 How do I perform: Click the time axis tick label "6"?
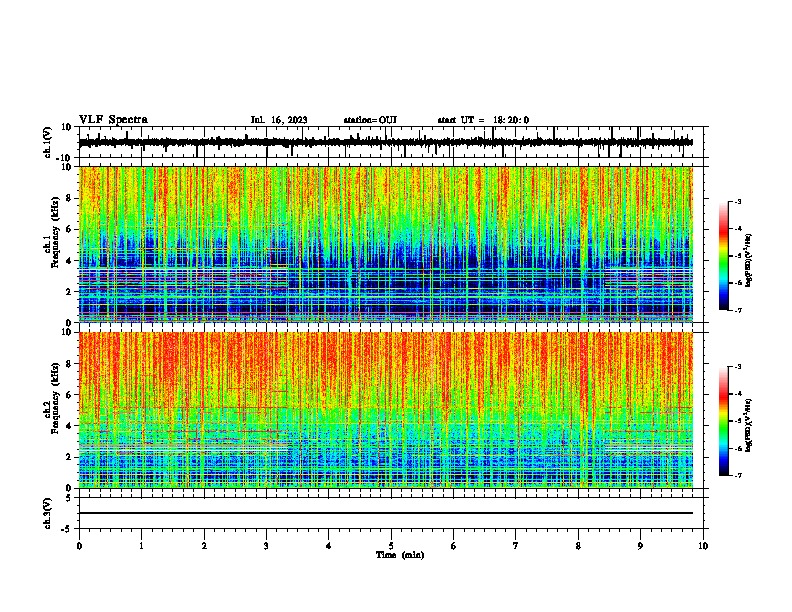point(454,546)
